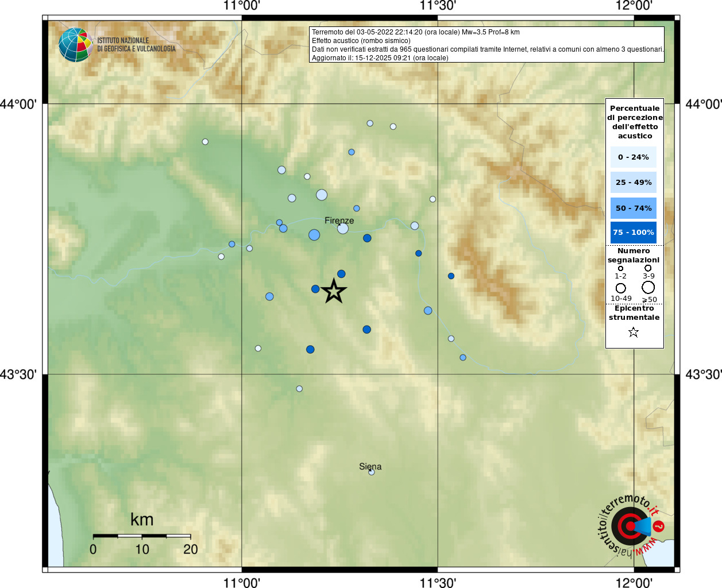The image size is (722, 588).
Task: Click the epicenter star on the map
Action: tap(334, 291)
